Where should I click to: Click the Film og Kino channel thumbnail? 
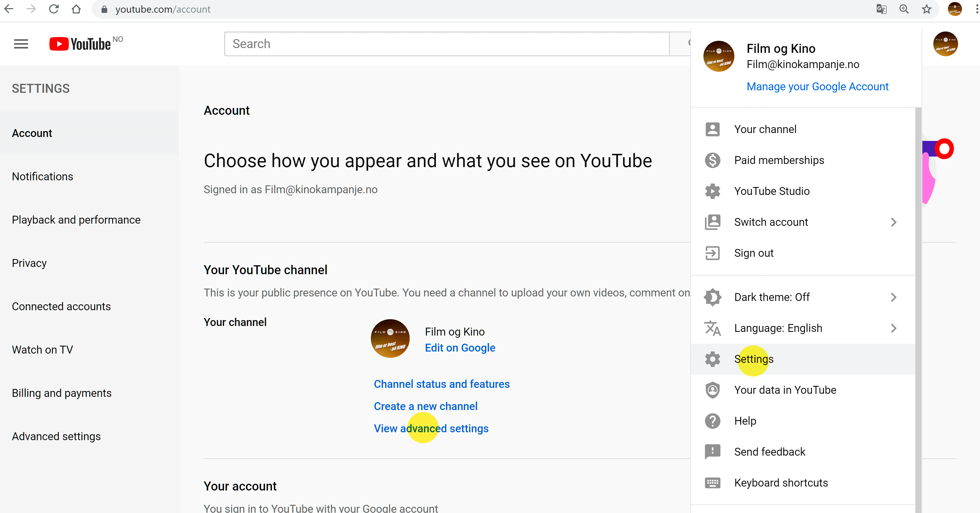(x=390, y=338)
